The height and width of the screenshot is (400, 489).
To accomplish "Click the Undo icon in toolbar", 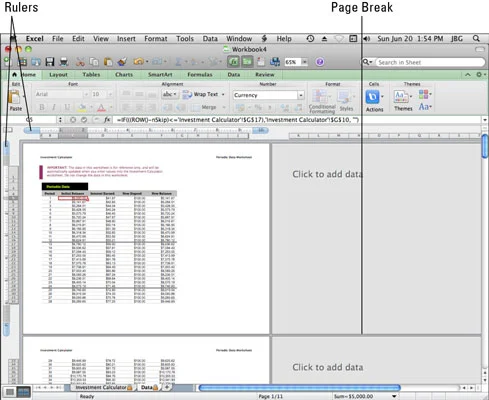I will coord(138,62).
